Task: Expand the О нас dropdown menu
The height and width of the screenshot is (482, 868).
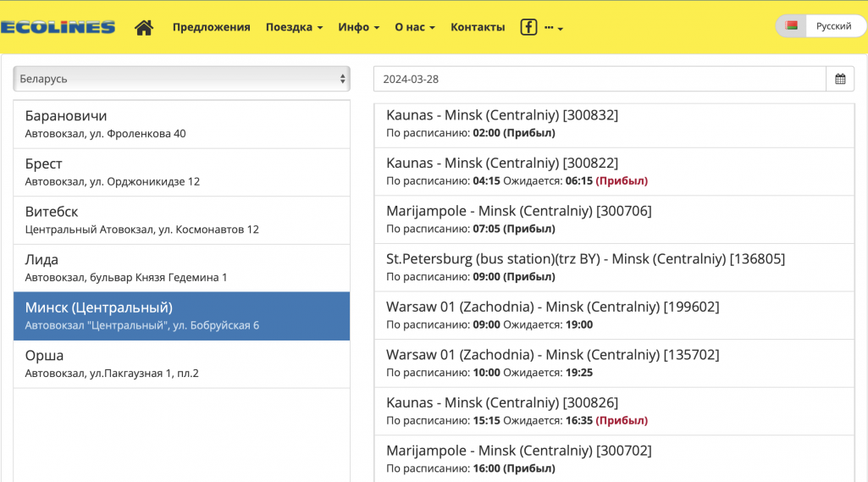Action: coord(415,27)
